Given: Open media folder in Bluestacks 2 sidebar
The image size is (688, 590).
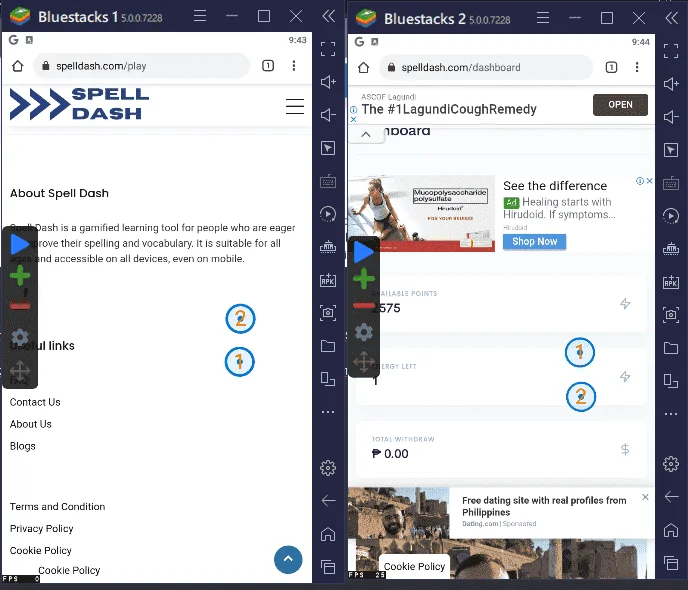Looking at the screenshot, I should (671, 348).
